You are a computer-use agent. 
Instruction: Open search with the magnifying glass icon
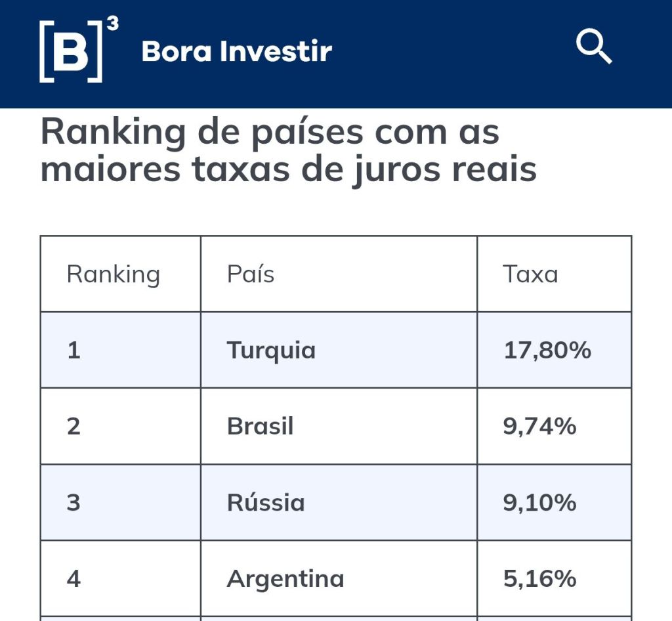point(593,48)
